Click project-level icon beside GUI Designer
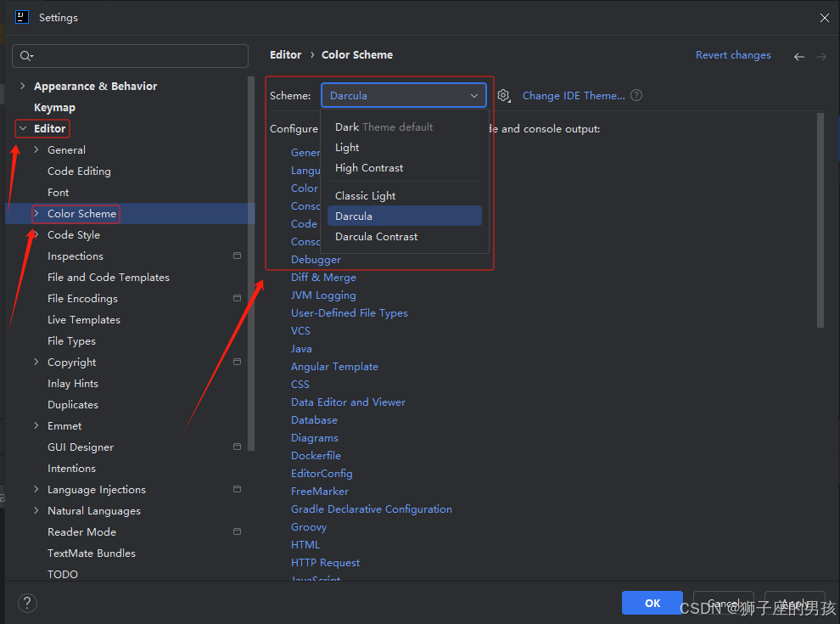The height and width of the screenshot is (624, 840). [x=237, y=447]
